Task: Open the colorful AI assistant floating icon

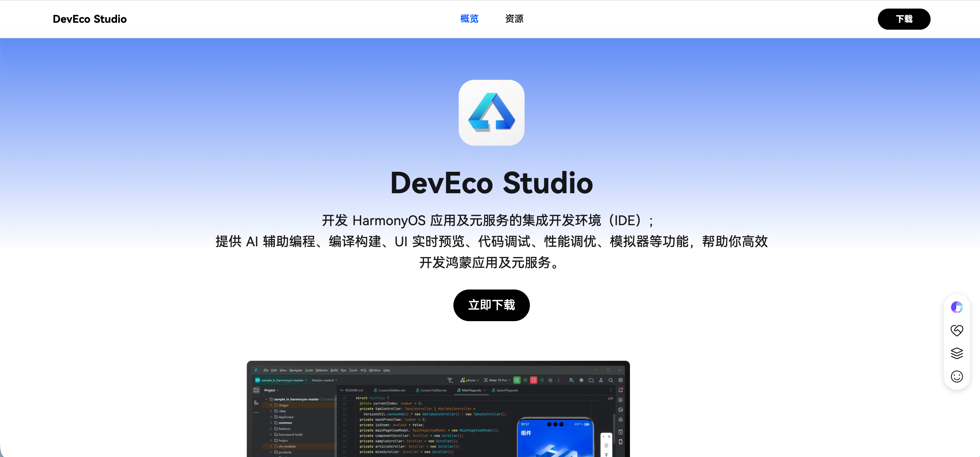Action: pos(957,307)
